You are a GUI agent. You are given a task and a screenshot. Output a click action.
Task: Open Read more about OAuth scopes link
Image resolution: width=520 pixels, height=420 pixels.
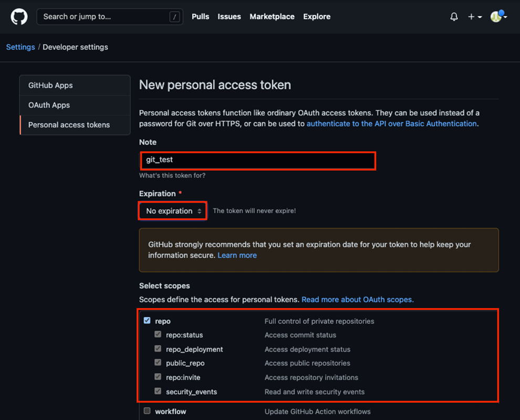coord(357,300)
